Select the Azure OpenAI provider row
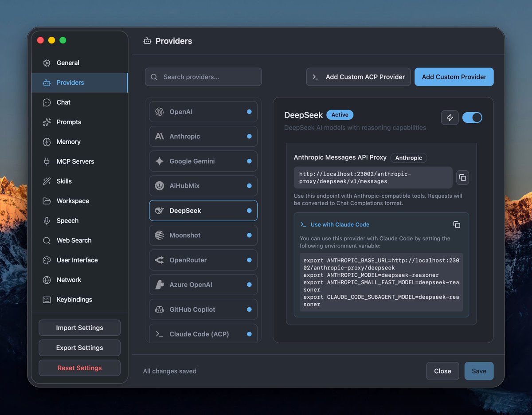532x415 pixels. coord(203,285)
